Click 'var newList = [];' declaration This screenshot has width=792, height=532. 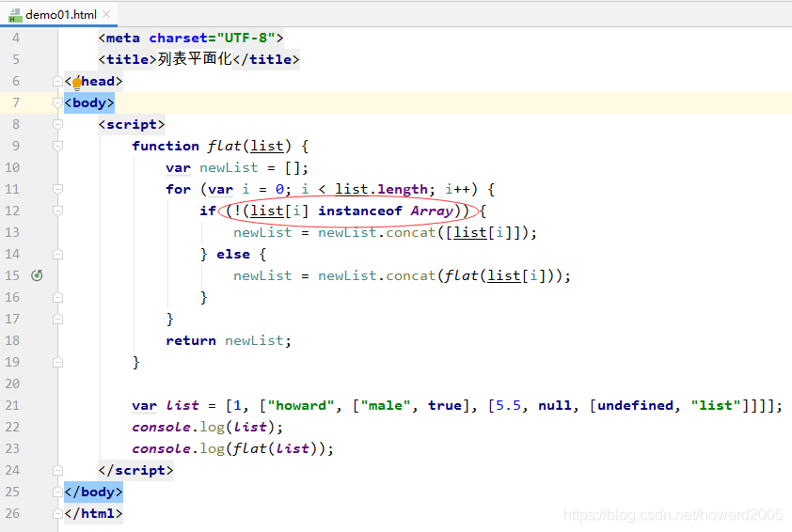237,167
